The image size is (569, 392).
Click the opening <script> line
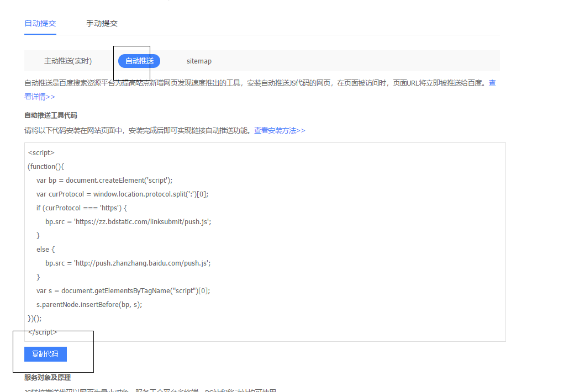[41, 153]
